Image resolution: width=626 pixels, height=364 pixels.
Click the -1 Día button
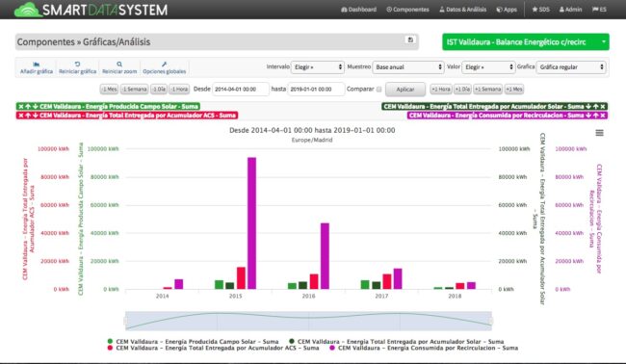coord(159,90)
